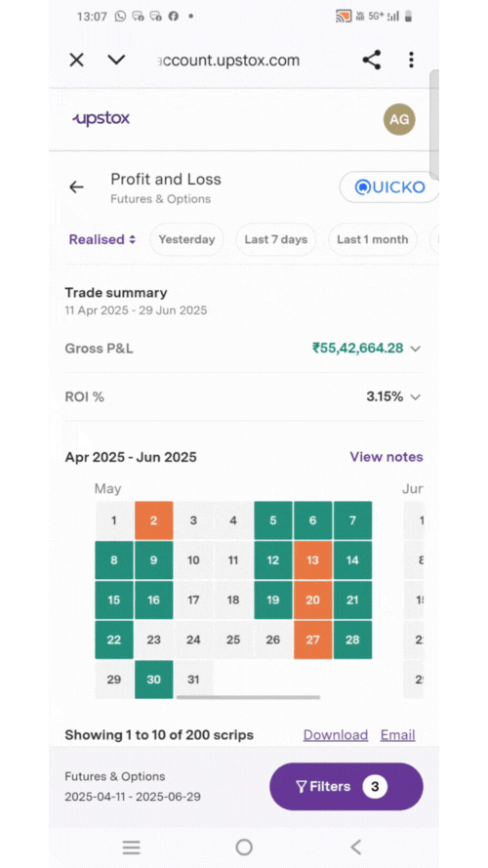Tap the share icon in browser bar

(372, 60)
